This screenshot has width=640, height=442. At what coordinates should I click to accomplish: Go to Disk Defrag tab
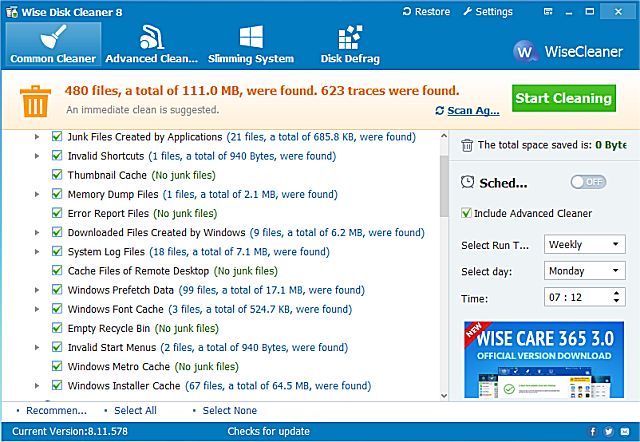tap(350, 44)
